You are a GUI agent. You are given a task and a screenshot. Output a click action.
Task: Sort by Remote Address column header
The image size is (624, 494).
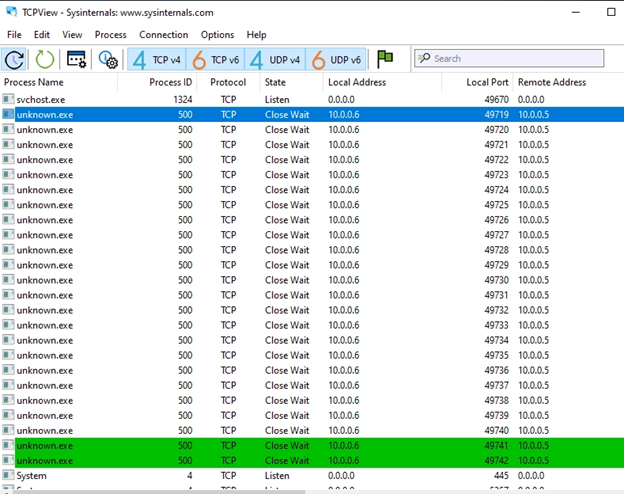568,82
